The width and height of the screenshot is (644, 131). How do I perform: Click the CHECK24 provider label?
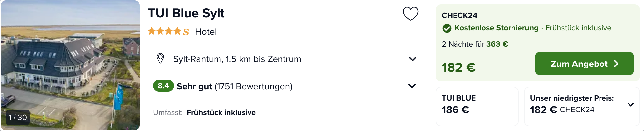tap(459, 15)
